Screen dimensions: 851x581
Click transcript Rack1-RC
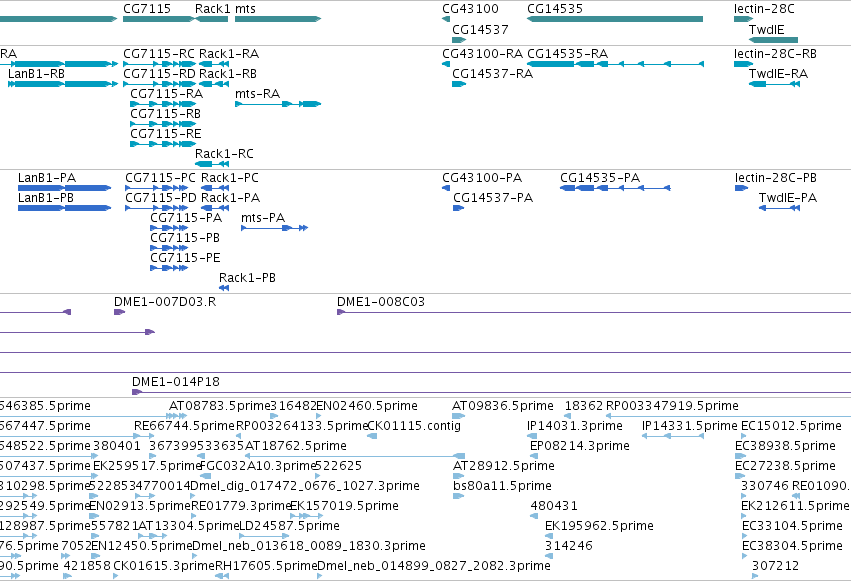coord(224,154)
